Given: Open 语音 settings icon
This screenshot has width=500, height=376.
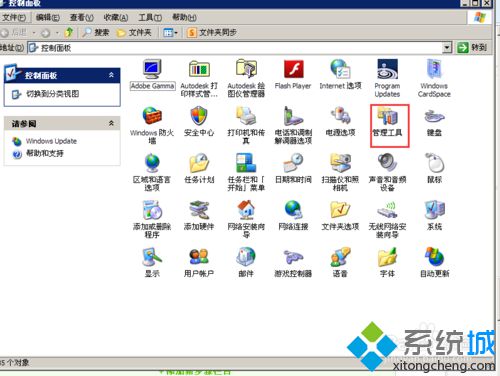Looking at the screenshot, I should [340, 262].
